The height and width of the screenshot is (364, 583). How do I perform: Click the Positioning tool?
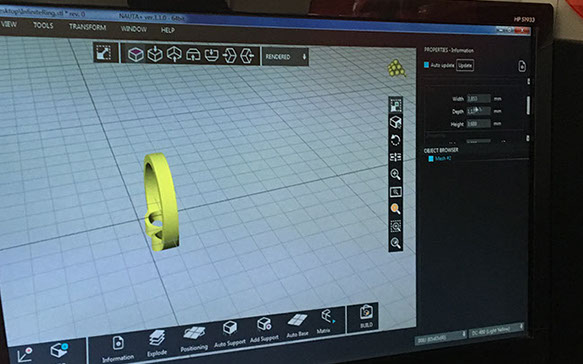194,339
